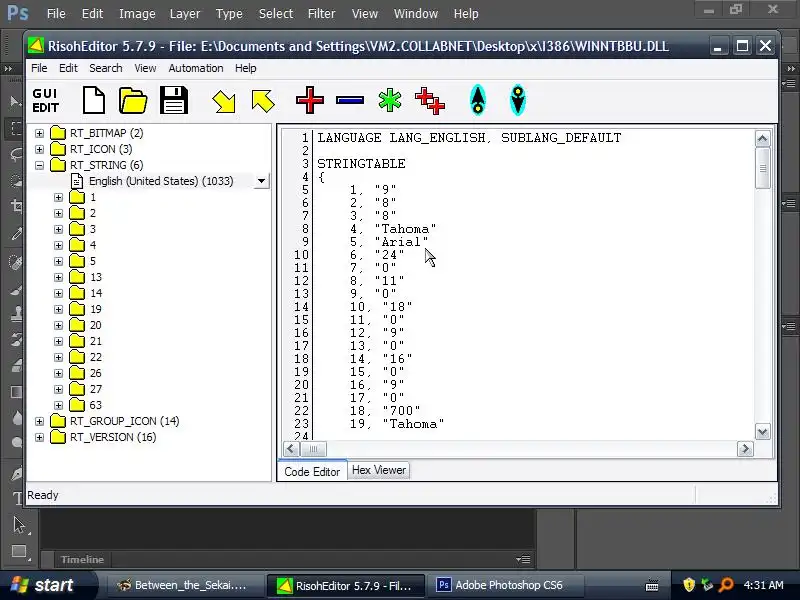Expand the RT_BITMAP (2) node
Image resolution: width=800 pixels, height=600 pixels.
tap(39, 133)
